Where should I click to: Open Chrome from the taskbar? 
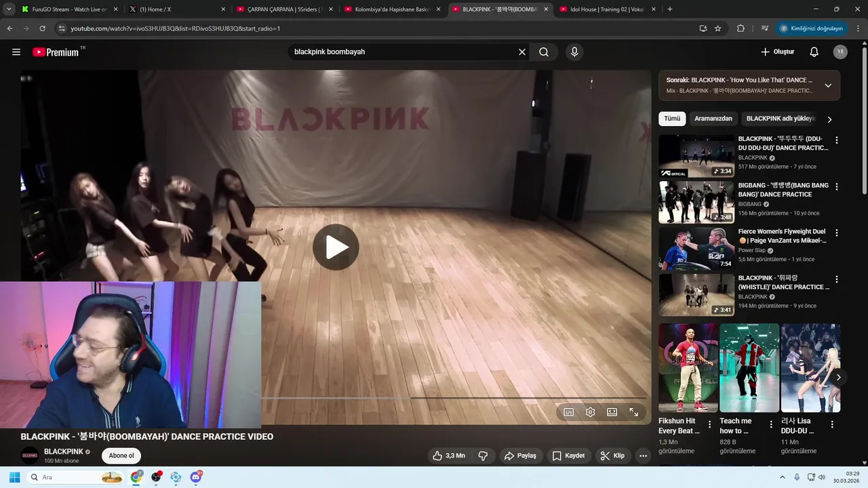coord(136,477)
